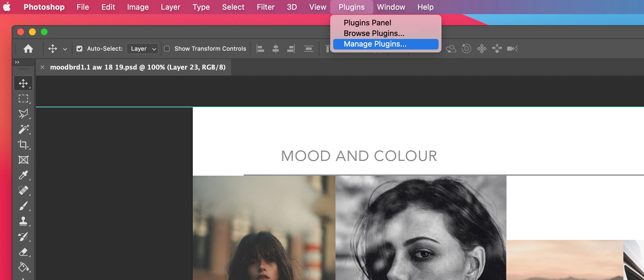Open tool preset picker arrow

[65, 49]
